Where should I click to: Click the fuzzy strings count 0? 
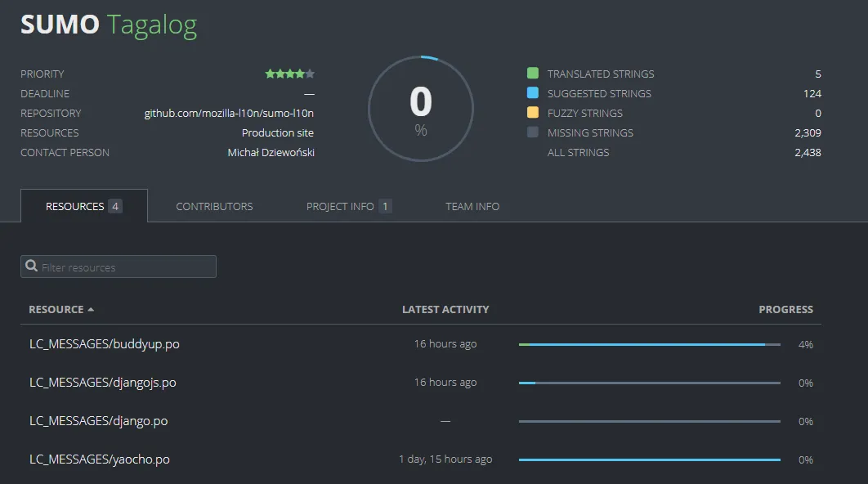coord(817,113)
